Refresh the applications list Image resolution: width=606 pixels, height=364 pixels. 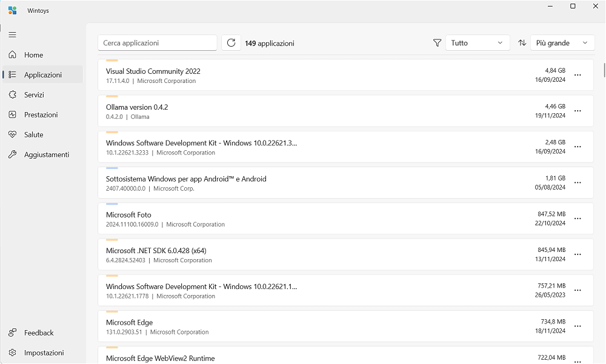(231, 43)
